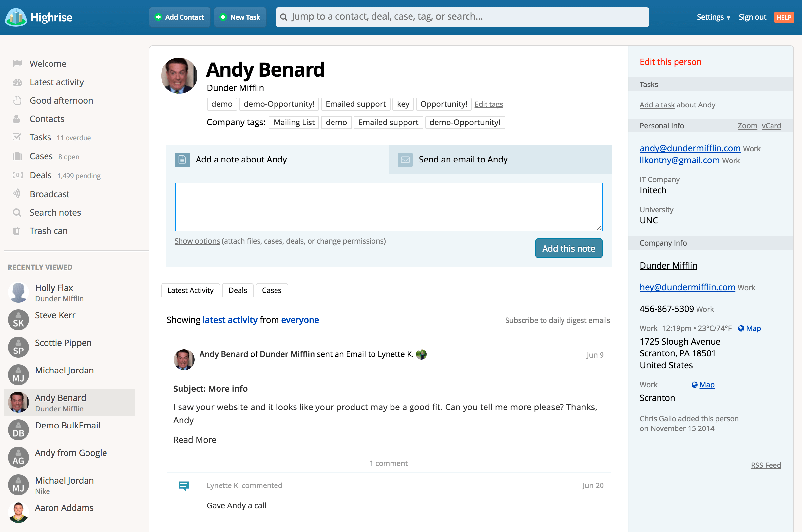The height and width of the screenshot is (532, 802).
Task: Click the RSS Feed link
Action: (766, 465)
